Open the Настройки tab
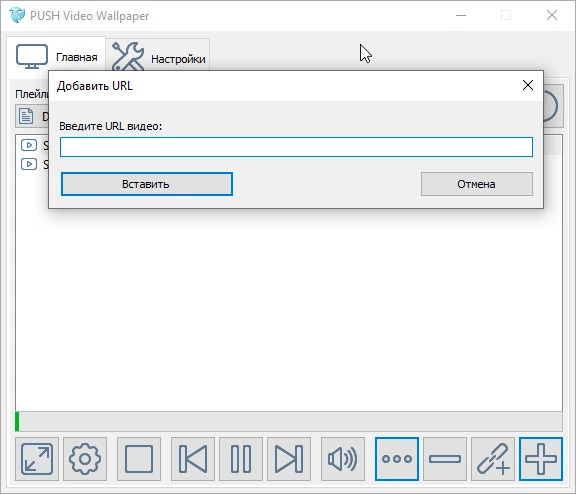576x494 pixels. click(158, 56)
